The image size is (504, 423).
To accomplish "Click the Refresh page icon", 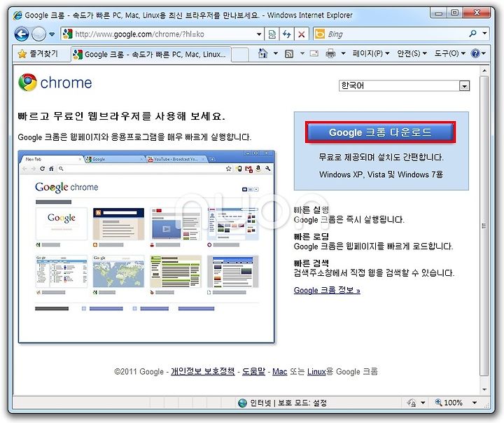I will (287, 34).
